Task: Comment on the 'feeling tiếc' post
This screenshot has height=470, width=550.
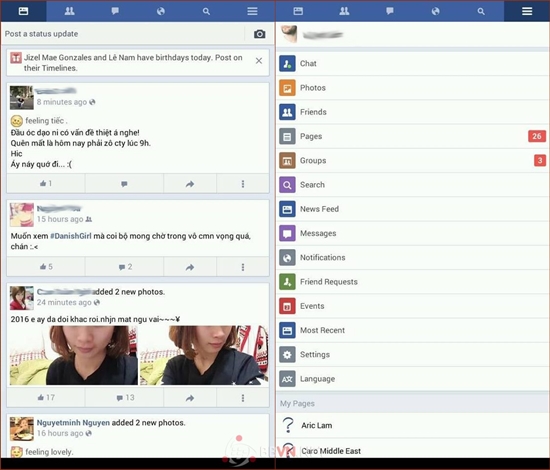Action: pos(124,183)
